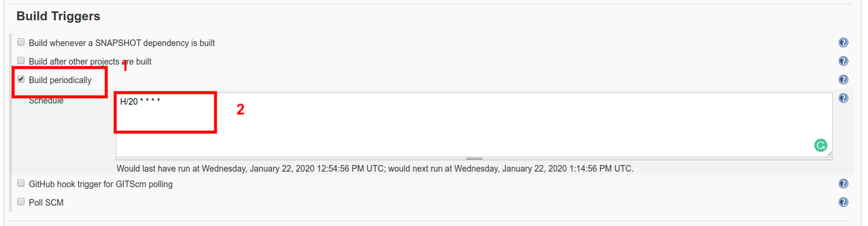The width and height of the screenshot is (868, 226).
Task: Check the Build after other projects checkbox
Action: point(21,61)
